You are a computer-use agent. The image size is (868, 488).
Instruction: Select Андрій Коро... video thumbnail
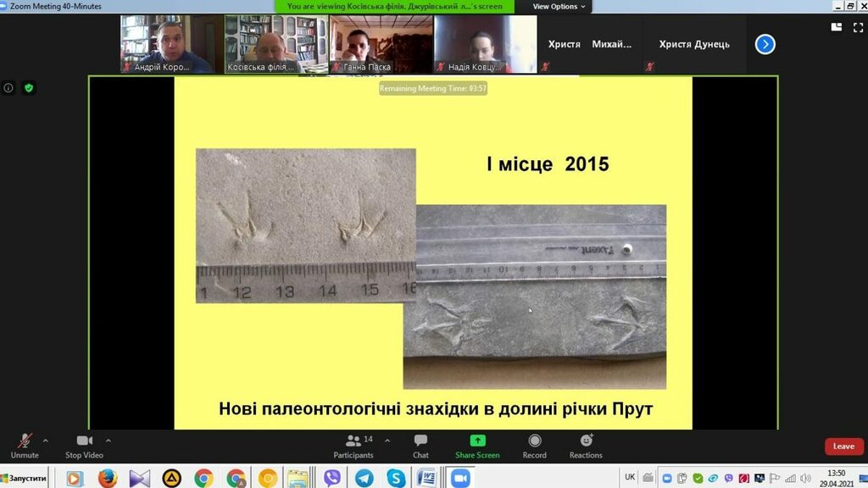166,44
